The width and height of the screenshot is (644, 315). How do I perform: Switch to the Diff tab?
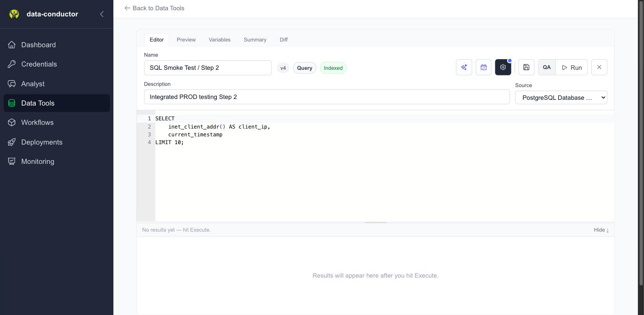click(x=284, y=40)
